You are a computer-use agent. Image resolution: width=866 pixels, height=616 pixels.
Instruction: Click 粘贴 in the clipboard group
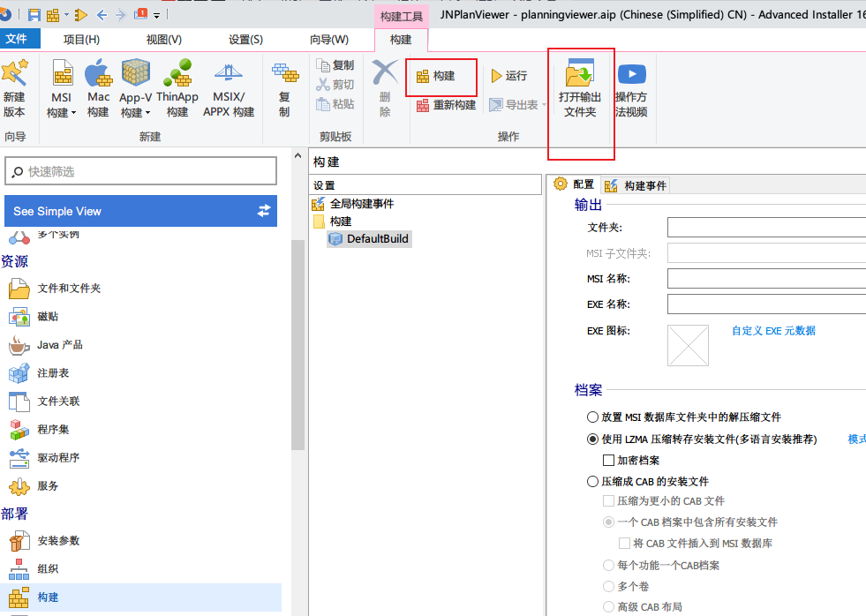coord(335,104)
